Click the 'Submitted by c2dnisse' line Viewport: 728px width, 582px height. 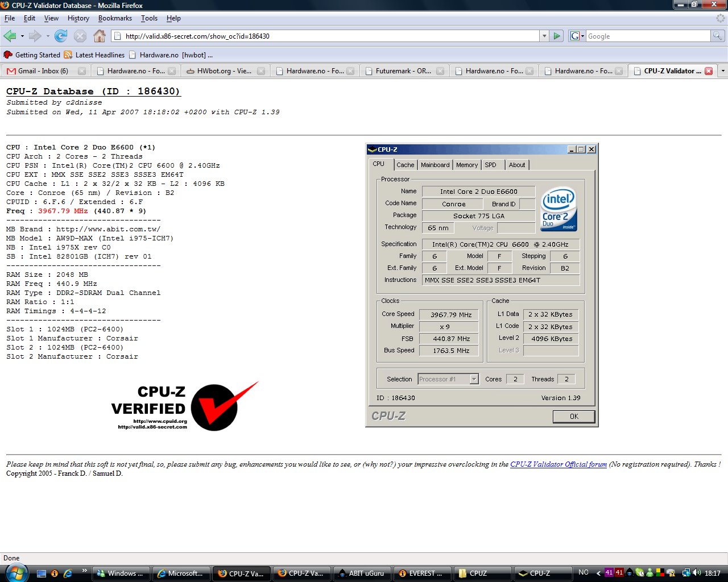[55, 102]
